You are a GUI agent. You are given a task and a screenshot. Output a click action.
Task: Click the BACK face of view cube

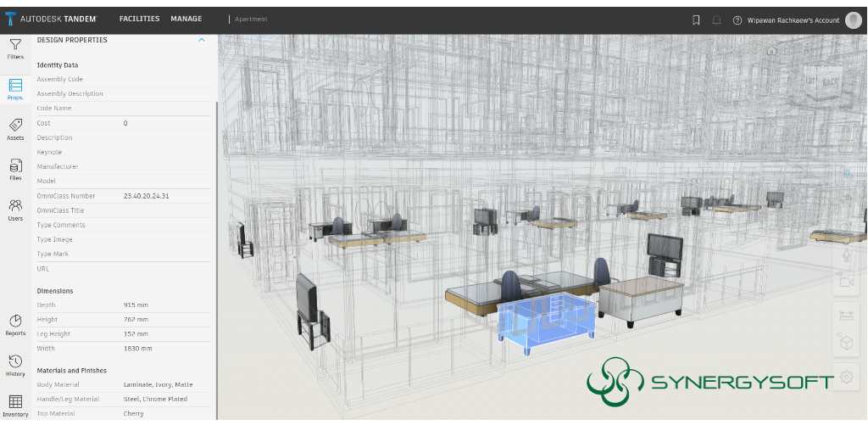[x=830, y=82]
